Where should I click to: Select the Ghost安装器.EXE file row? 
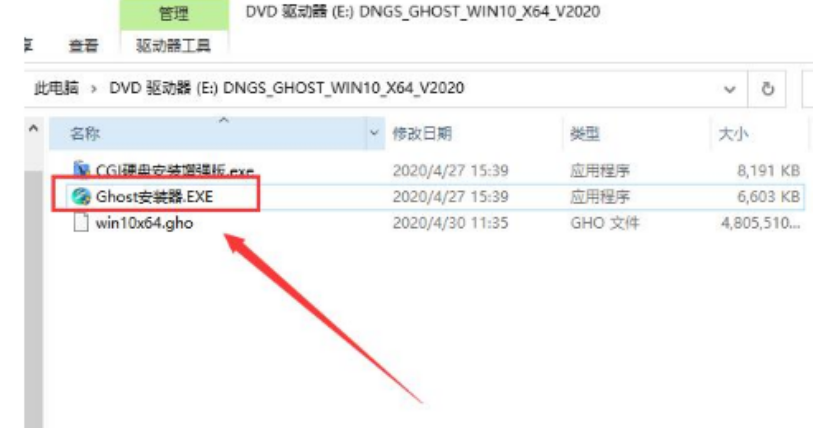[x=428, y=197]
